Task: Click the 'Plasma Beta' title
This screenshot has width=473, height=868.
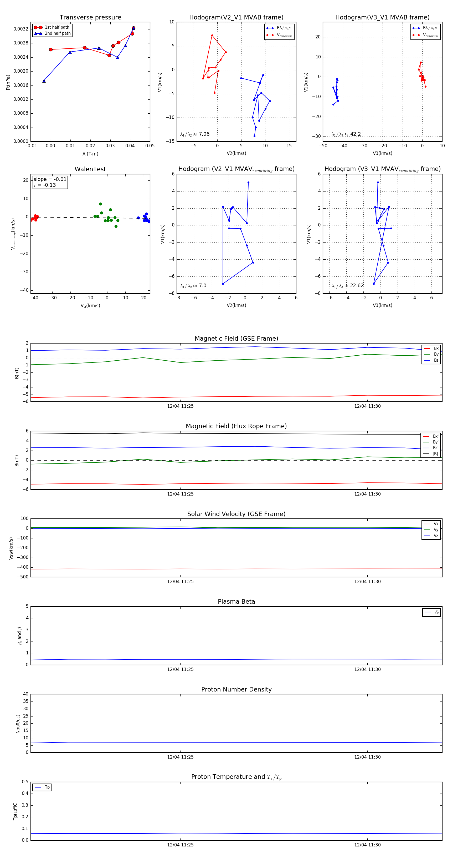Action: pos(236,602)
